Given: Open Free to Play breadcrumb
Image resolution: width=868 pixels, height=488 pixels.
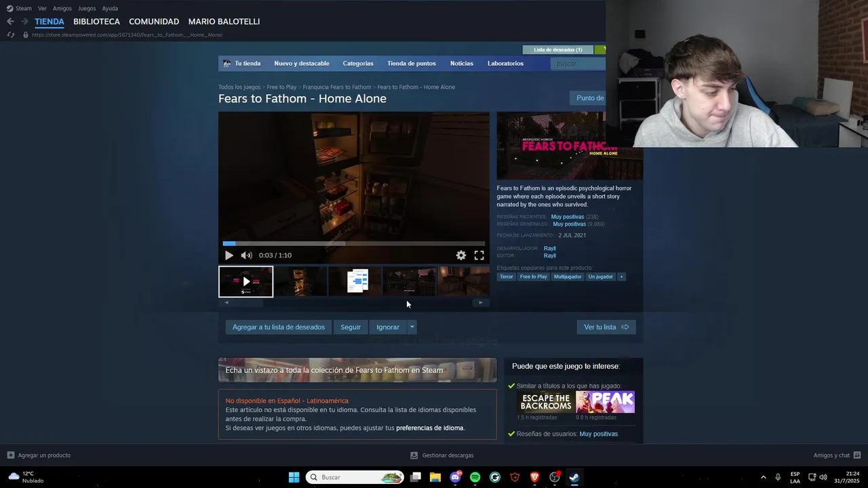Looking at the screenshot, I should click(281, 87).
